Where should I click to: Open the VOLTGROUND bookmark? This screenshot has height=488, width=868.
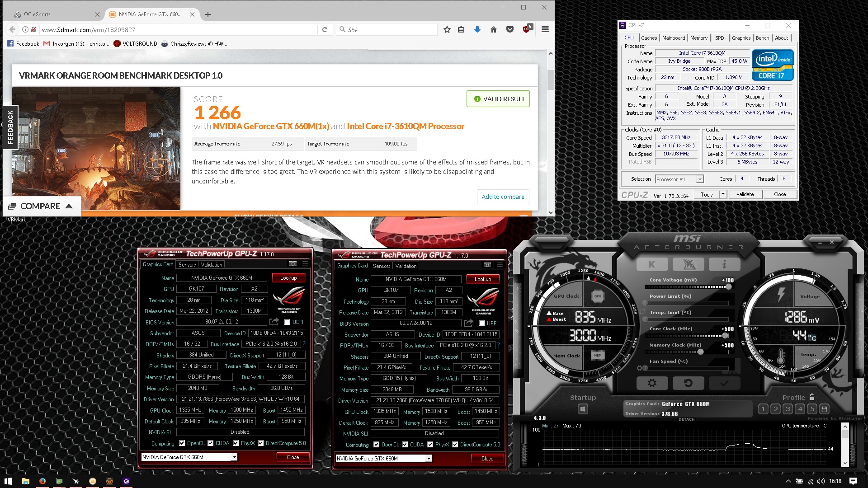(x=135, y=44)
